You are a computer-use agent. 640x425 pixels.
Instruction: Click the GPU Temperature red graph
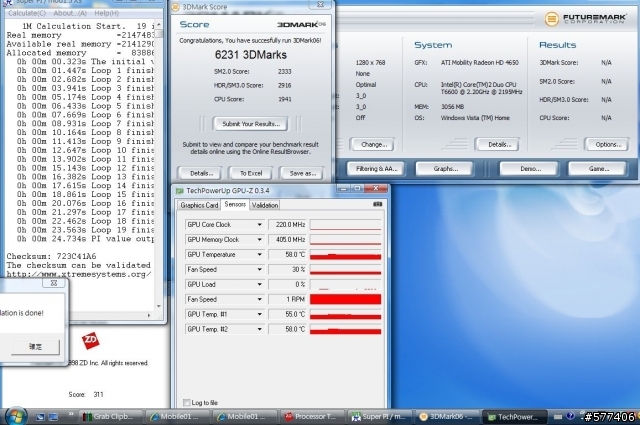point(345,254)
